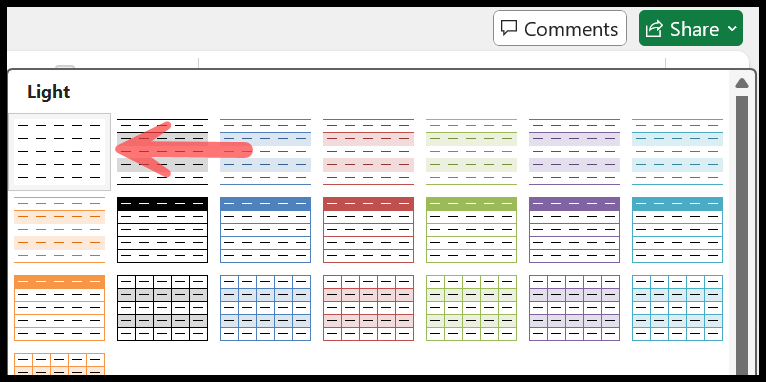
Task: Select the green banded-row light table style
Action: tap(471, 152)
